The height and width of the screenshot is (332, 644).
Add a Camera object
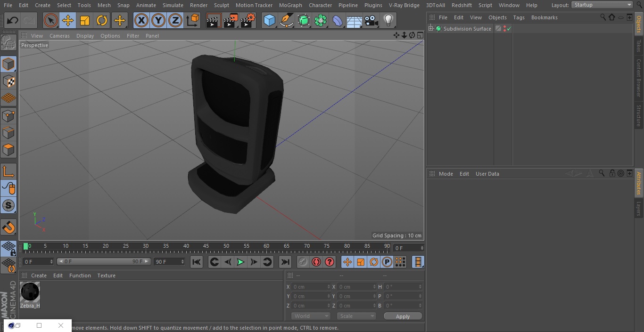[371, 20]
